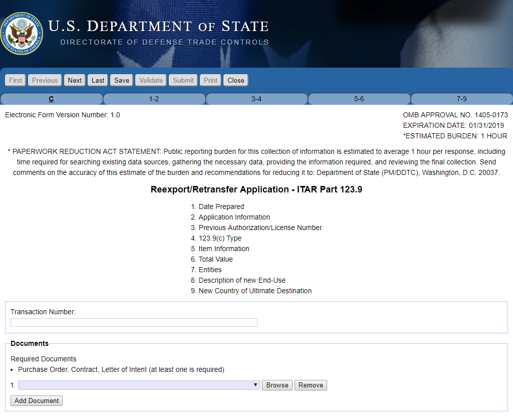Click the Directorate of Defense Trade Controls text
Image resolution: width=513 pixels, height=420 pixels.
pos(164,42)
